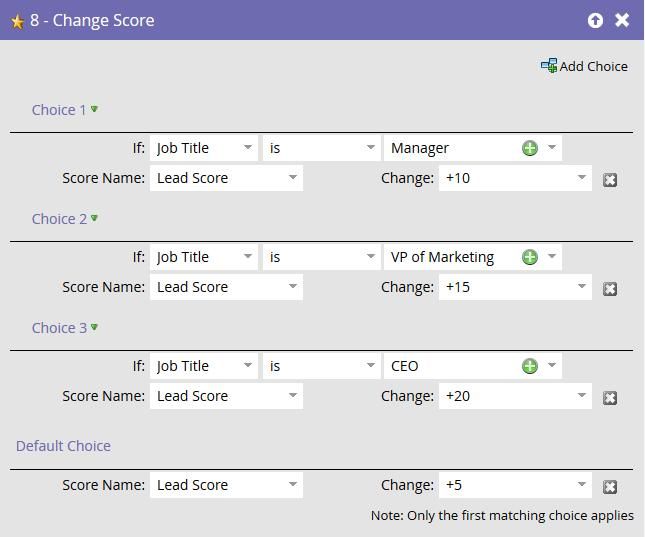Open the +20 Change dropdown arrow
Screen dimensions: 645x537
[x=582, y=396]
